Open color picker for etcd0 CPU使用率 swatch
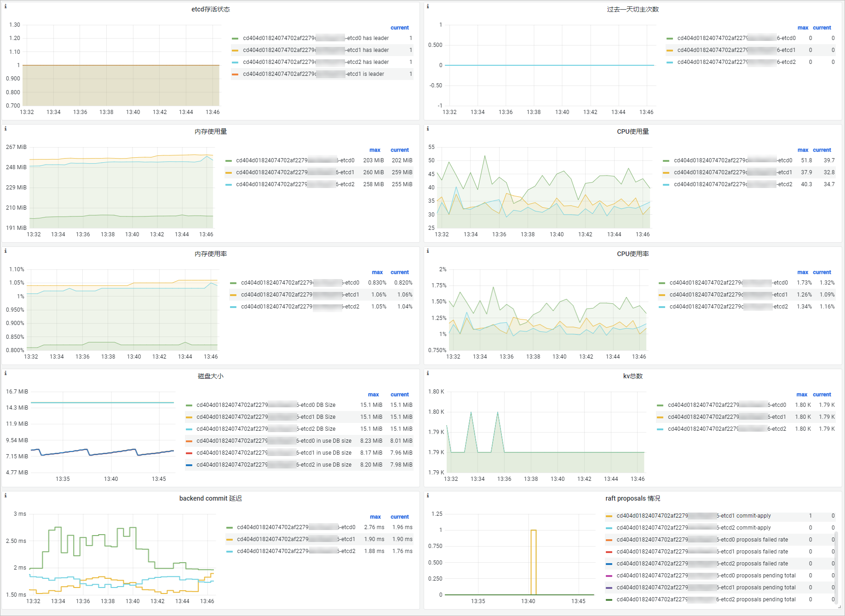 (x=661, y=283)
